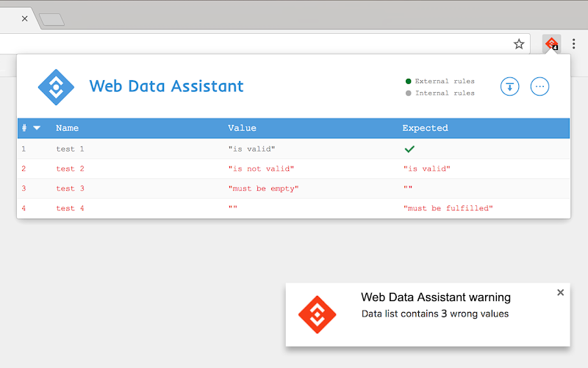Click the Web Data Assistant title text
Viewport: 588px width, 368px height.
[x=166, y=86]
